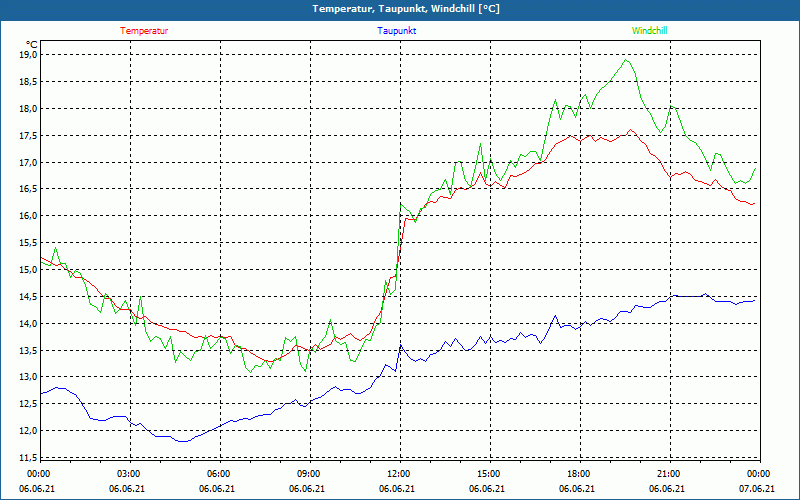
Task: Click the 12,0 y-axis label
Action: [29, 431]
